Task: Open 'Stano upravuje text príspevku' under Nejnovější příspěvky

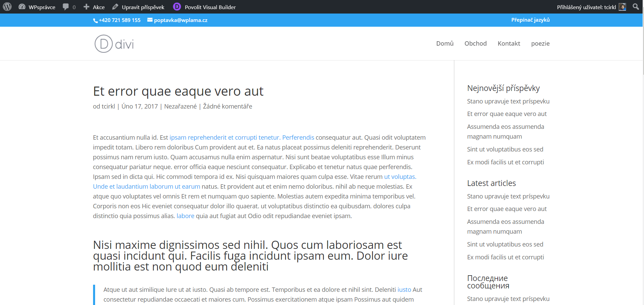Action: [x=508, y=101]
